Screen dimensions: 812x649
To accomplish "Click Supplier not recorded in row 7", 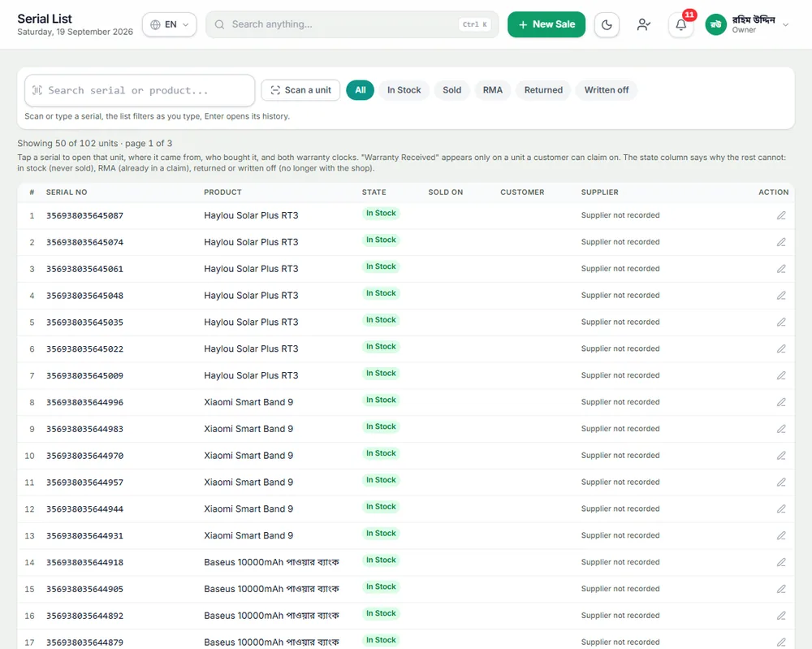I will pos(620,375).
